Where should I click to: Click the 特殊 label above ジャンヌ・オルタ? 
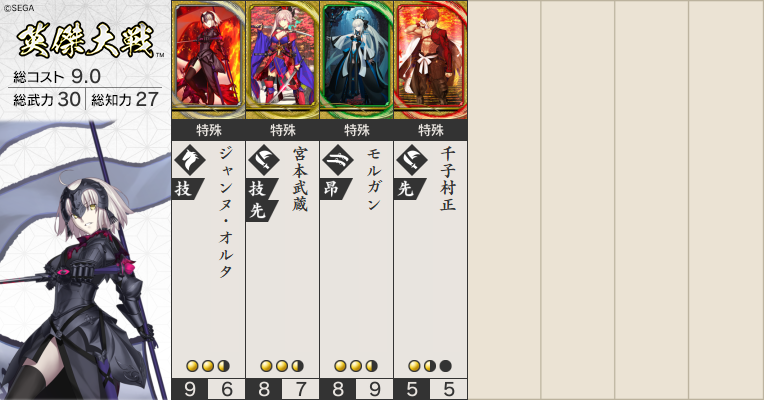click(209, 130)
